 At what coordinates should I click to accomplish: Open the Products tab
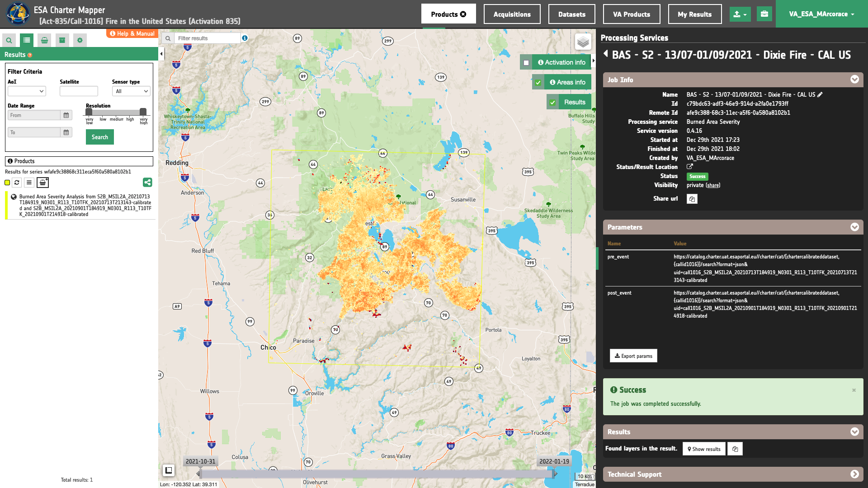448,14
